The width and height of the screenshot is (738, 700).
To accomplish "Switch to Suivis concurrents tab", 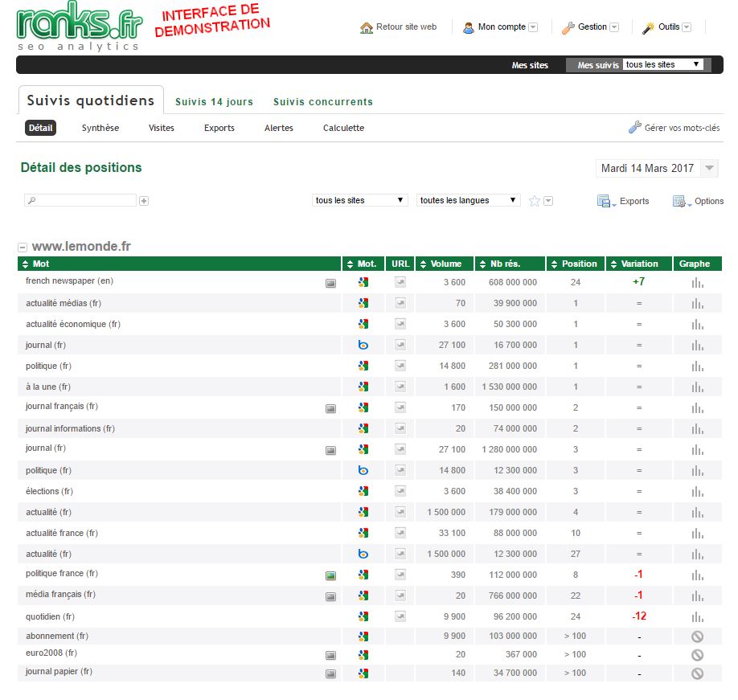I will point(323,101).
